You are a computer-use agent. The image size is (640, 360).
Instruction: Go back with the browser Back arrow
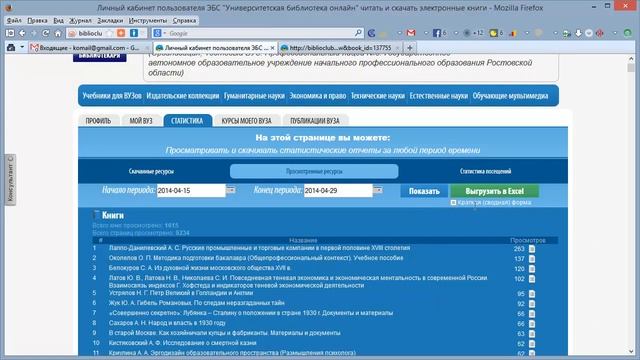pyautogui.click(x=22, y=33)
